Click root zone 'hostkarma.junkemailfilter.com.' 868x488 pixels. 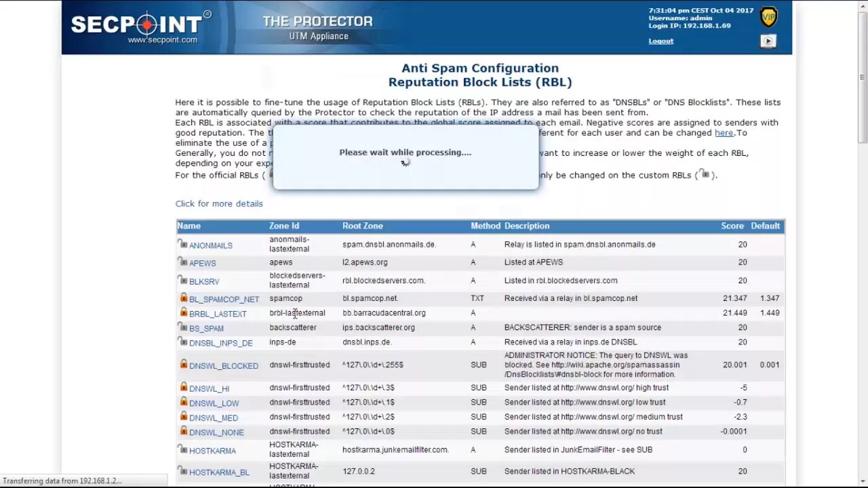pos(395,449)
